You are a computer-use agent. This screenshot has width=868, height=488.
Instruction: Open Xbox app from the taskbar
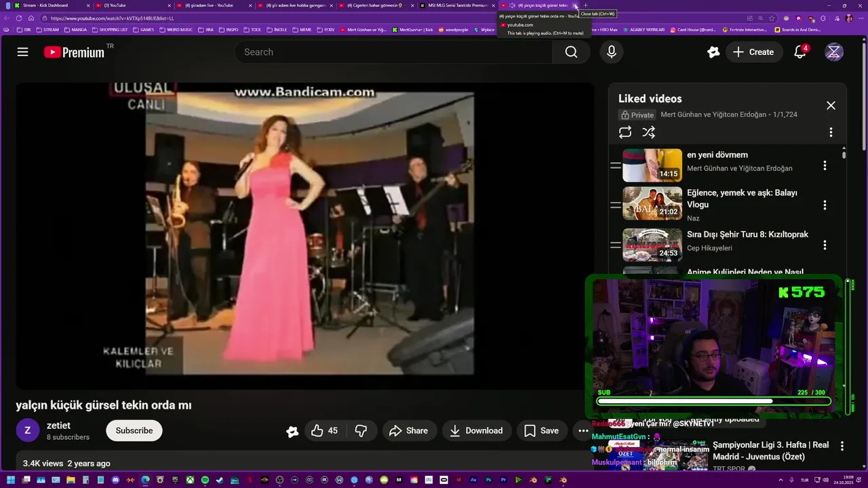(x=191, y=480)
